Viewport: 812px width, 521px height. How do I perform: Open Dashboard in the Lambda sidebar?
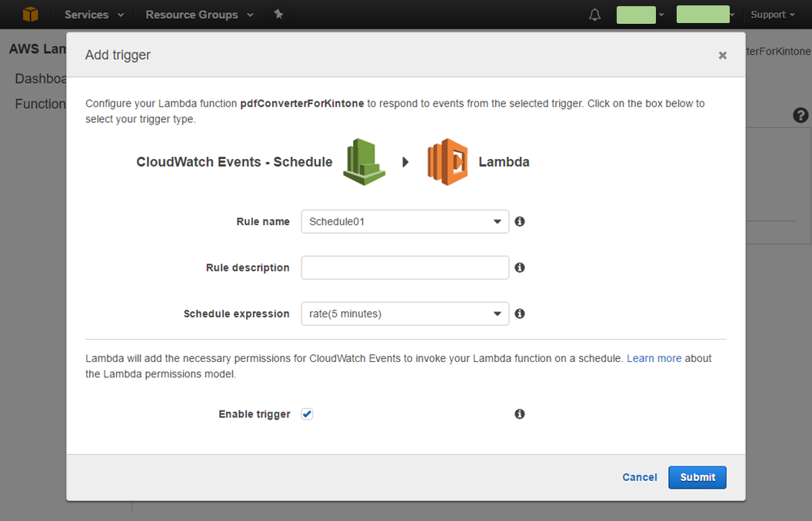(41, 78)
